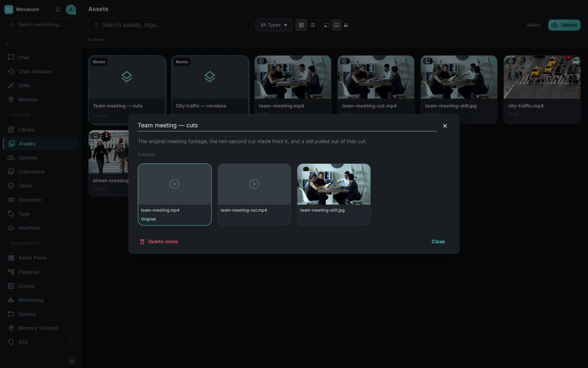Open Chat in the sidebar
Viewport: 588px width, 368px height.
coord(40,57)
